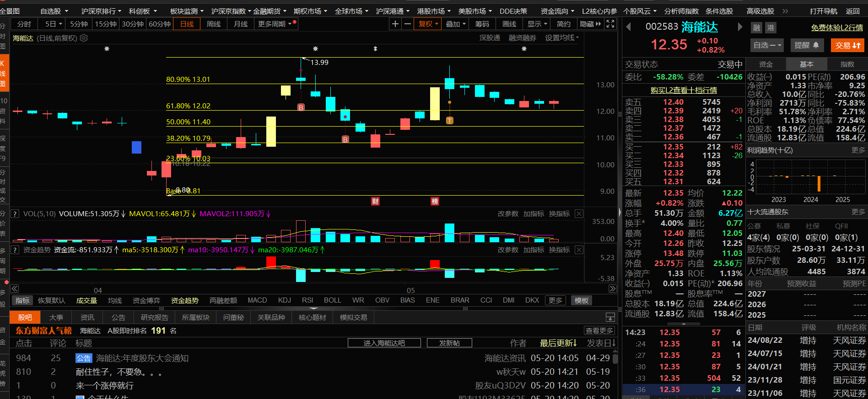Image resolution: width=868 pixels, height=399 pixels.
Task: Click the B buy marker at 13.01 level
Action: pos(301,107)
